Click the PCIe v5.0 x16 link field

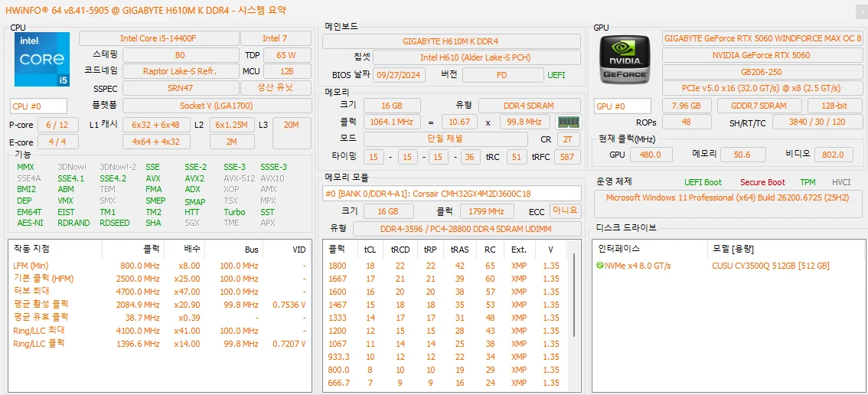click(x=763, y=88)
